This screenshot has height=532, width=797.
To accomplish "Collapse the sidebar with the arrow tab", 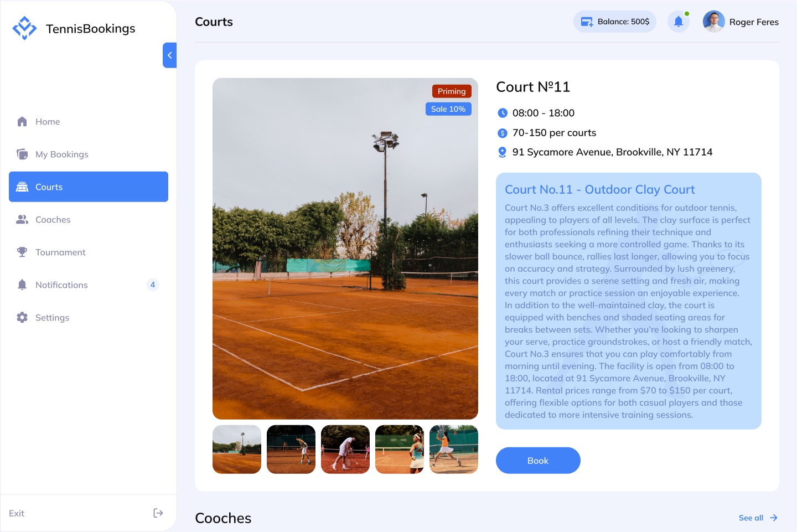I will (x=169, y=55).
